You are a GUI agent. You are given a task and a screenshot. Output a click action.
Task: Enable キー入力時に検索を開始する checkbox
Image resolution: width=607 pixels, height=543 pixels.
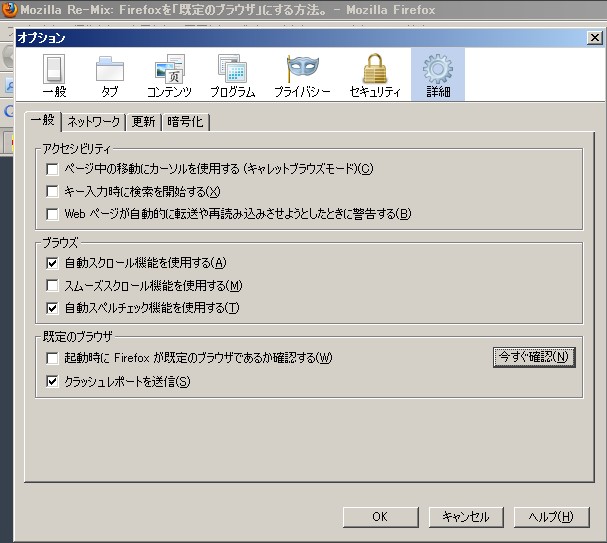tap(52, 191)
